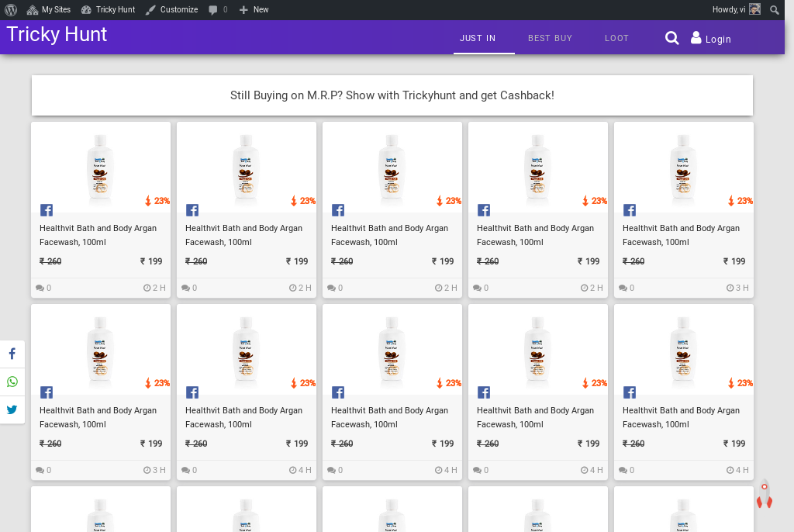Click Facebook icon on third top-row card
Screen dimensions: 794x532
tap(338, 210)
